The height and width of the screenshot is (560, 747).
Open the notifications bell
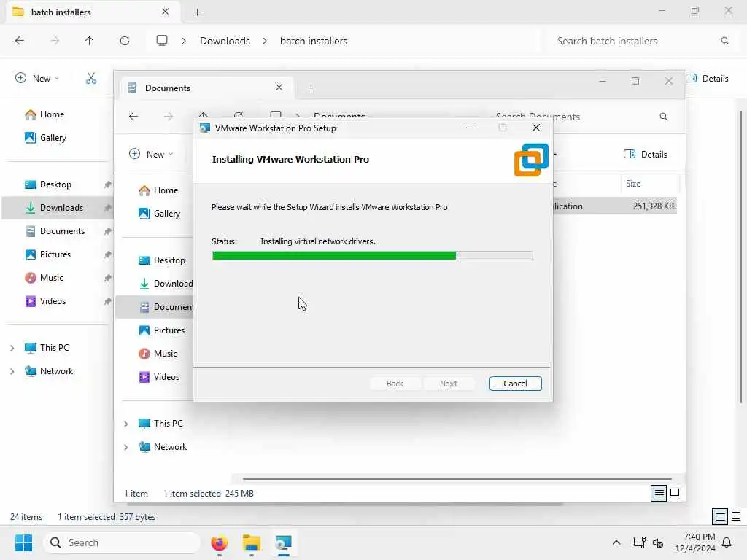click(x=727, y=542)
